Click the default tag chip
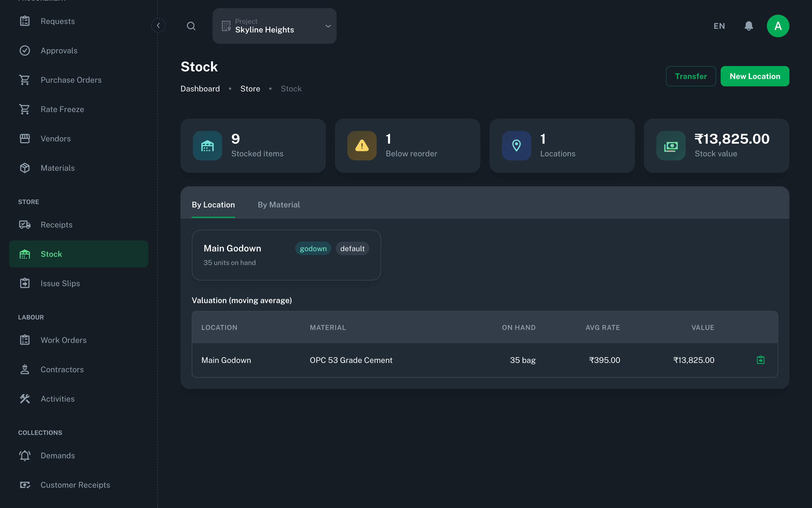Image resolution: width=812 pixels, height=508 pixels. [352, 249]
